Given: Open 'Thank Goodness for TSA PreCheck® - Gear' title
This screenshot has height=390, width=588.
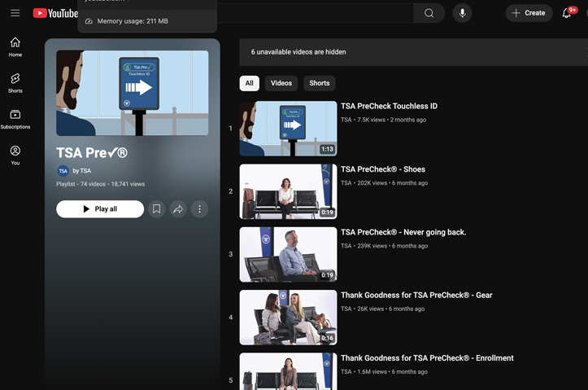Looking at the screenshot, I should (416, 296).
